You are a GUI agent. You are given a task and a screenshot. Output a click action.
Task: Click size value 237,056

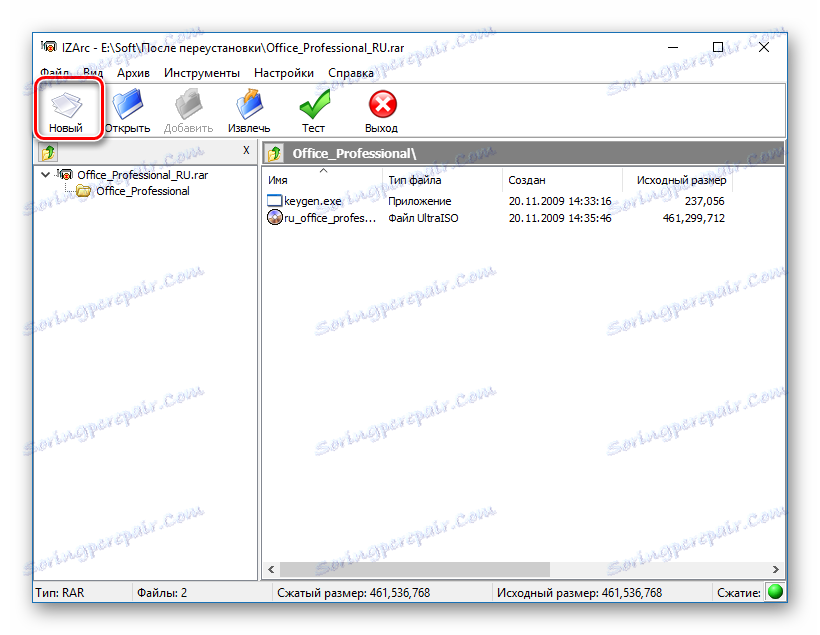(x=704, y=201)
